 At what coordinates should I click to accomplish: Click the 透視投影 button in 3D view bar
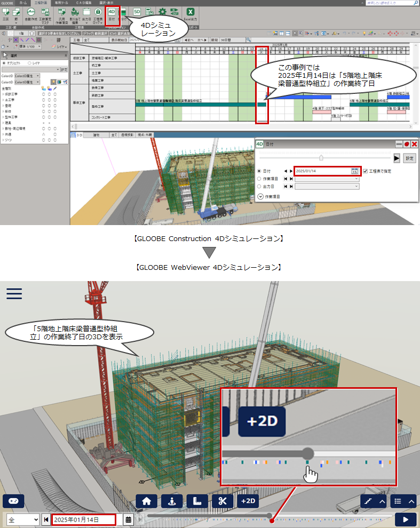pos(127,135)
